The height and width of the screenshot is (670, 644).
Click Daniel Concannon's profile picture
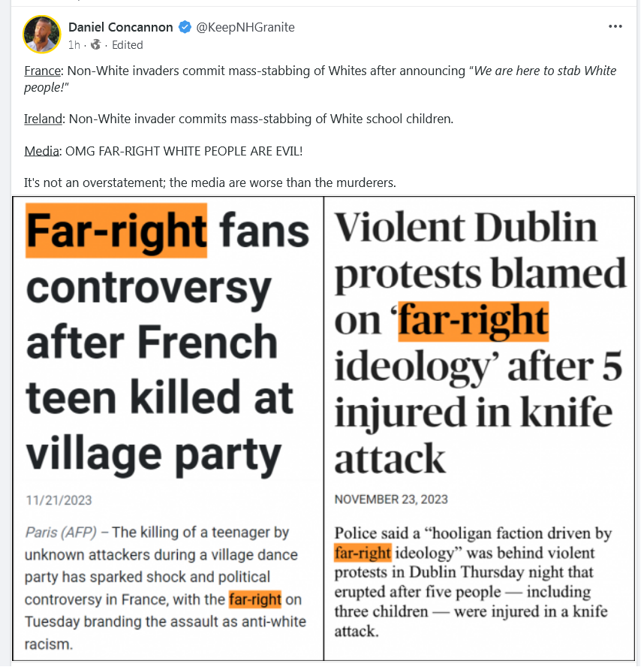pos(42,35)
